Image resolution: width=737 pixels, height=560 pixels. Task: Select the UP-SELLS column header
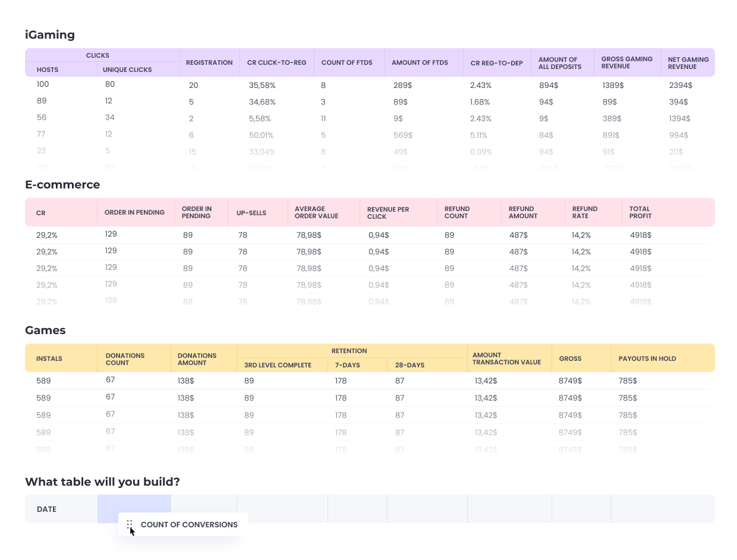251,212
